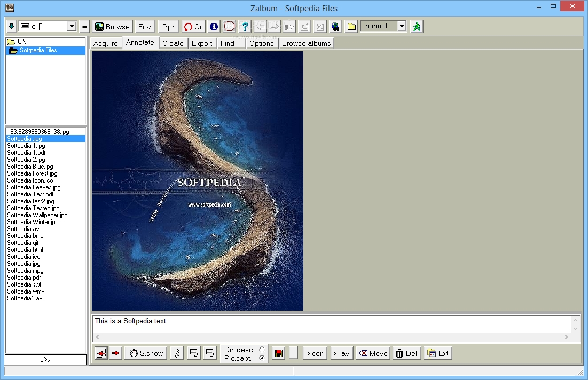Delete file with the Del. button
The width and height of the screenshot is (588, 380).
[x=407, y=353]
